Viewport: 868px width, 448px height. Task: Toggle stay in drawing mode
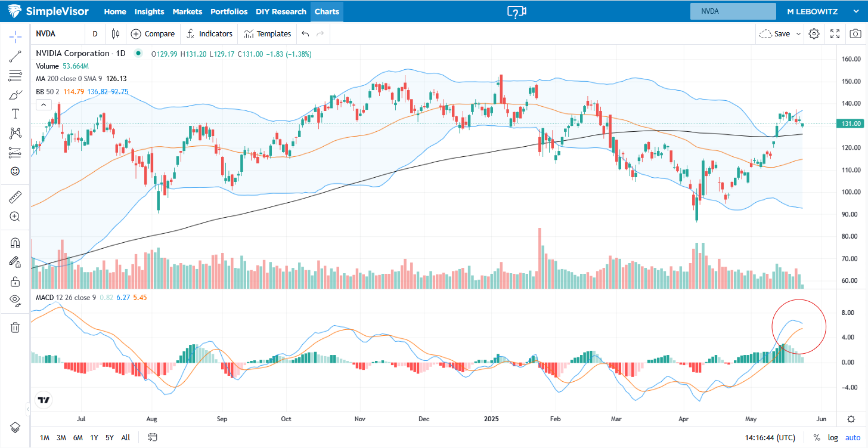click(x=15, y=261)
